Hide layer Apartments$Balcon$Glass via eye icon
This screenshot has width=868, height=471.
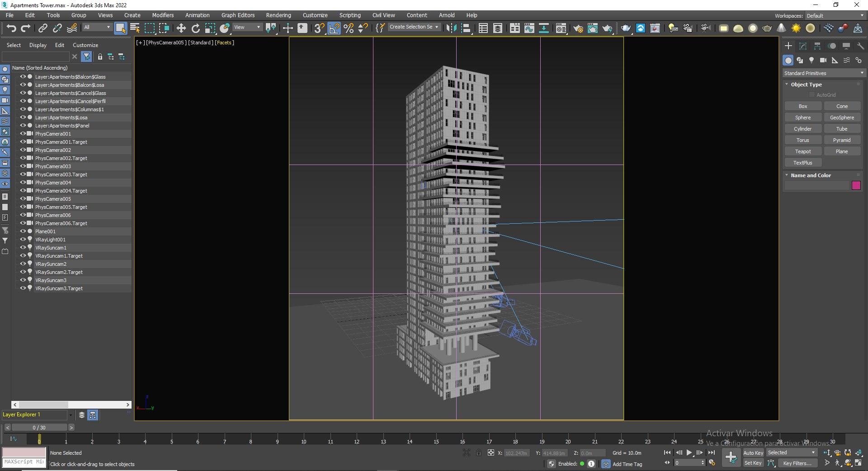click(23, 77)
